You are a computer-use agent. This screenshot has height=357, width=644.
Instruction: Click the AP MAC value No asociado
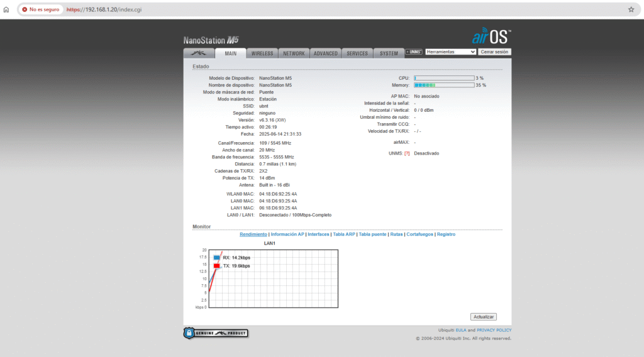426,96
